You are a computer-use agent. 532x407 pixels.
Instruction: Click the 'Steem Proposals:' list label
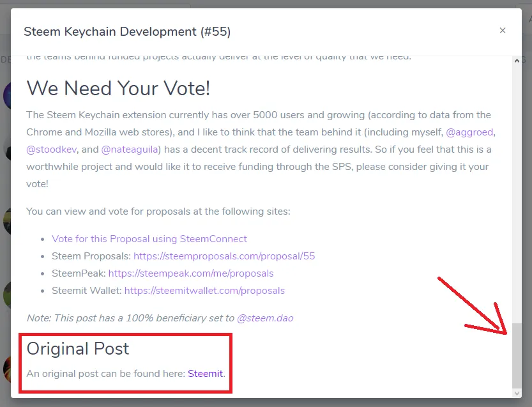91,256
